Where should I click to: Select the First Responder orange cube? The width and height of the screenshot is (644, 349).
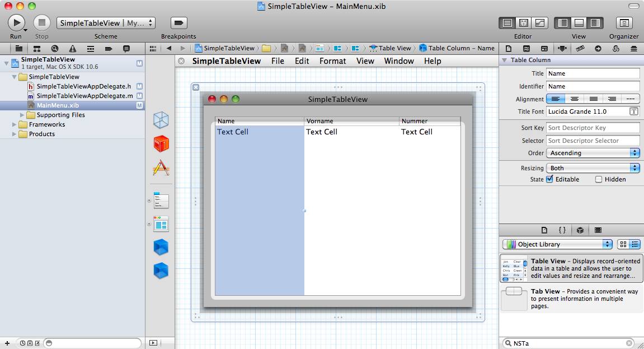[161, 144]
